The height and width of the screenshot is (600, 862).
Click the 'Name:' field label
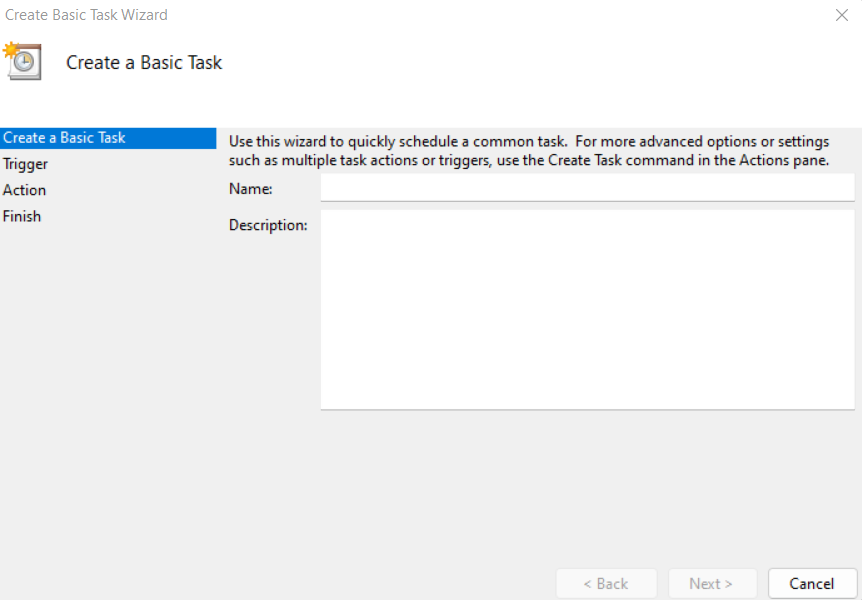(x=251, y=188)
